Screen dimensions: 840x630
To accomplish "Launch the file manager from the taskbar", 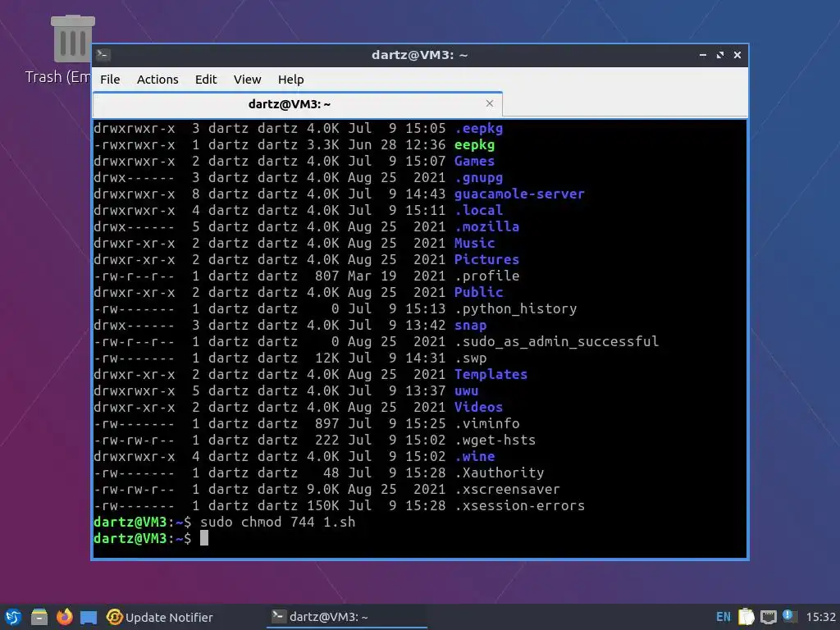I will coord(39,617).
